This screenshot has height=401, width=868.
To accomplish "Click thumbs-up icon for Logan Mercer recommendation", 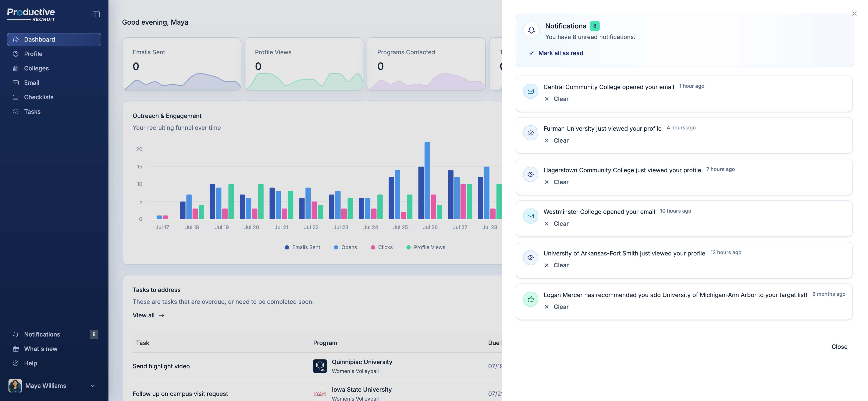I will (x=530, y=299).
